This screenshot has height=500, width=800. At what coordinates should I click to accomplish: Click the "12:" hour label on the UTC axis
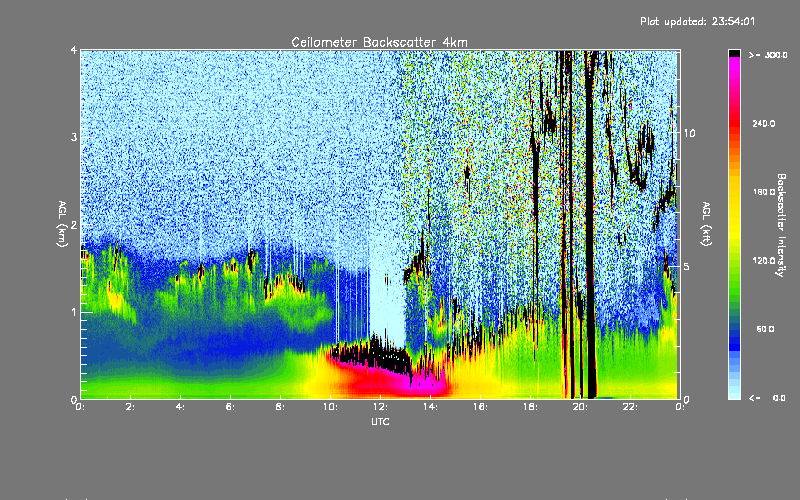point(380,407)
